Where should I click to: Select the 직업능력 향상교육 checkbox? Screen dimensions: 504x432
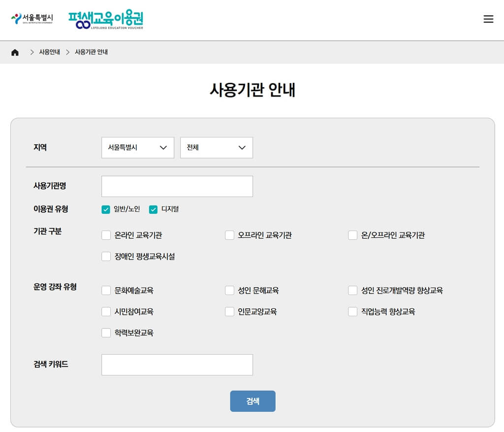(x=352, y=312)
